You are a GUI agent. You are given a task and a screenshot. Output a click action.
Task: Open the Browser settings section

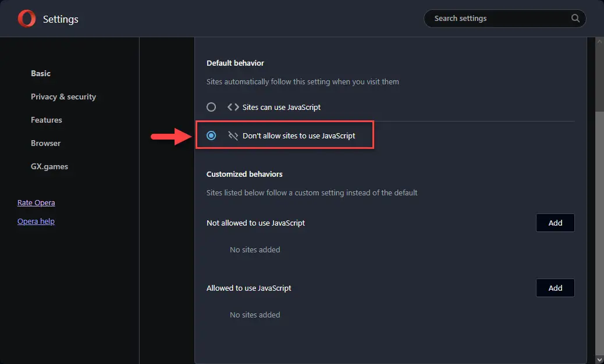[45, 143]
